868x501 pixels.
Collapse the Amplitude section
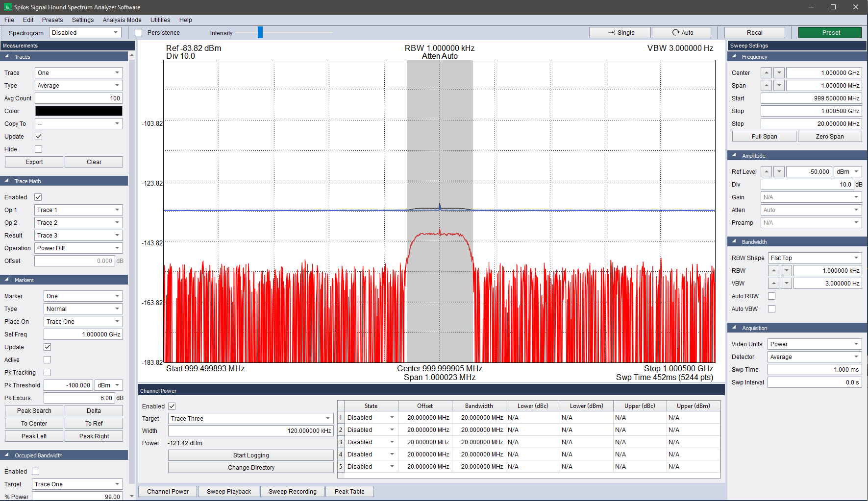tap(734, 156)
